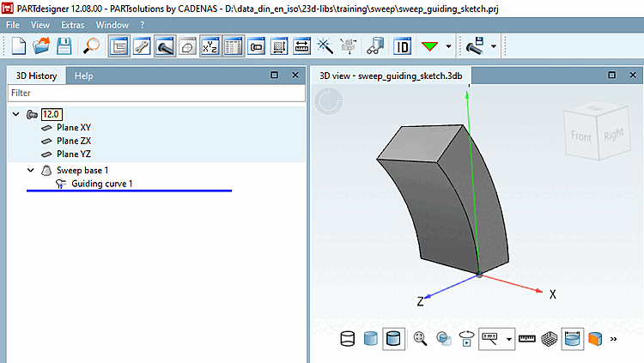
Task: Open the File menu
Action: click(13, 25)
